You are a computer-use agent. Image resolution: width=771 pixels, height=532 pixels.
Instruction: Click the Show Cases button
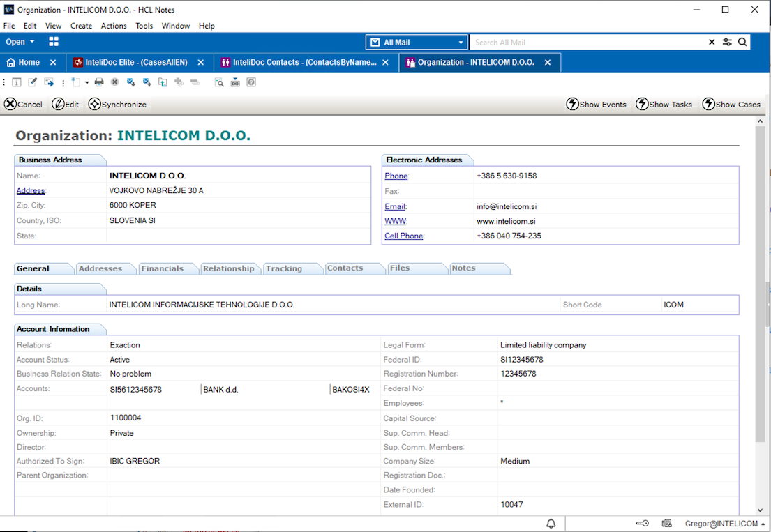(731, 104)
